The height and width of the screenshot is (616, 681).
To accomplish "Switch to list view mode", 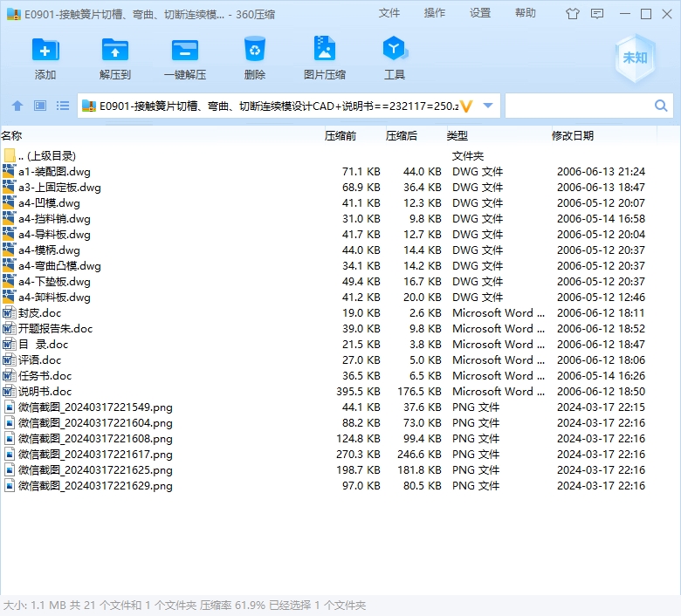I will pos(63,106).
